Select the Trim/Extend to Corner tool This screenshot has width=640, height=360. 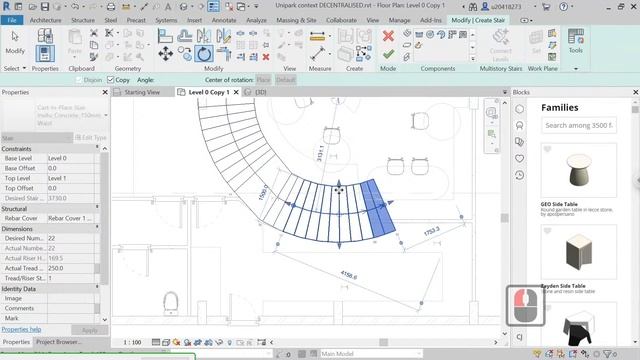[224, 53]
